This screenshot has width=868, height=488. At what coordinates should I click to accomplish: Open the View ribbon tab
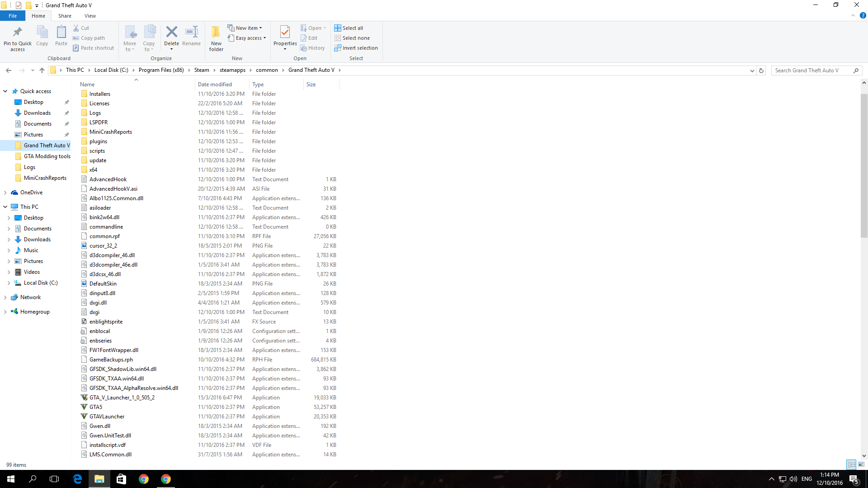(90, 16)
